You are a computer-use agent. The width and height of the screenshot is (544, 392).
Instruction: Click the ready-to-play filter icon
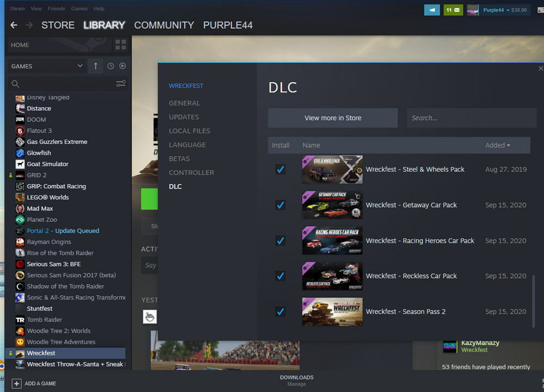point(122,66)
